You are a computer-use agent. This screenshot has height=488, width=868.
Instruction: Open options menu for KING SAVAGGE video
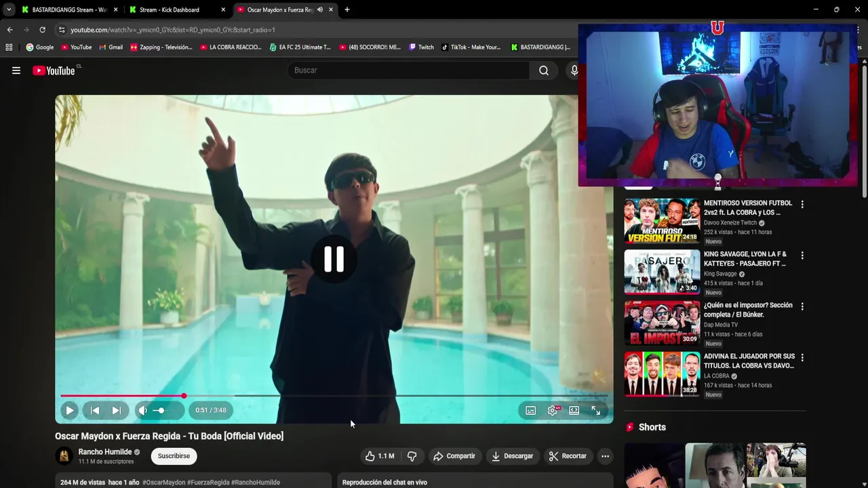(802, 256)
